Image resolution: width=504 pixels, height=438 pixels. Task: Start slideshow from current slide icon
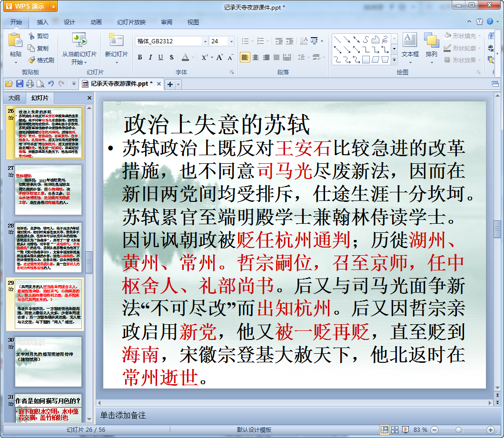tap(79, 40)
